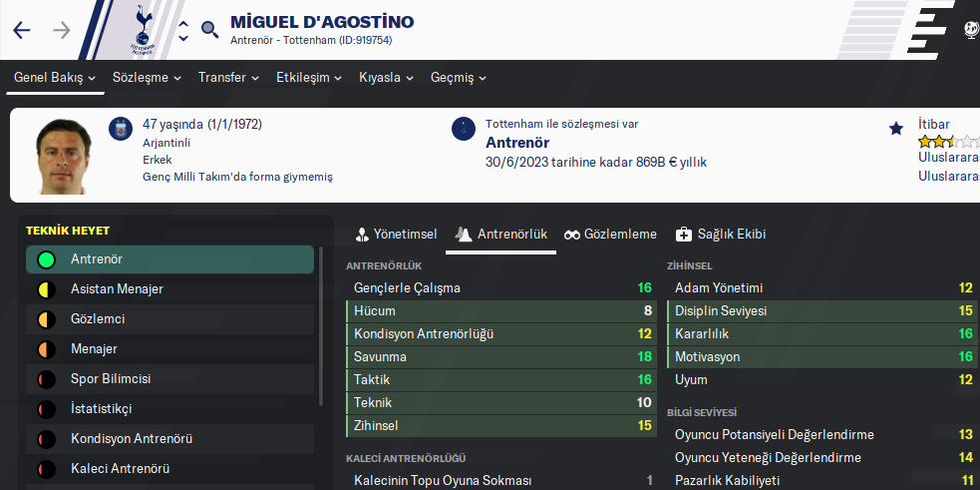The height and width of the screenshot is (490, 980).
Task: Click the globe icon at top right
Action: tap(971, 30)
